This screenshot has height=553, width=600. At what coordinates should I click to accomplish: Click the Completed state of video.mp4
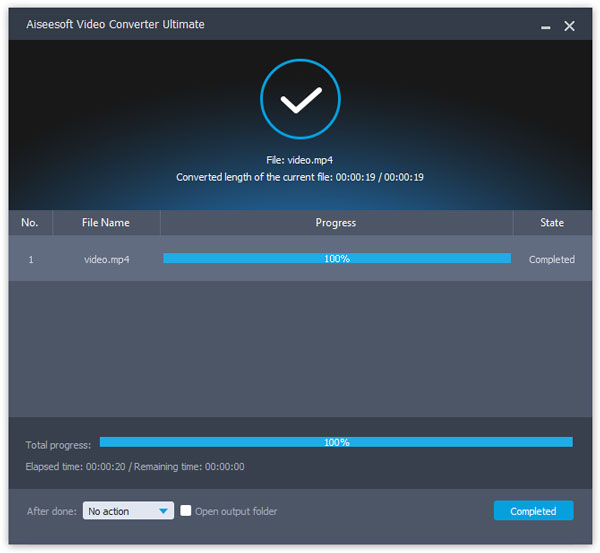click(x=551, y=259)
